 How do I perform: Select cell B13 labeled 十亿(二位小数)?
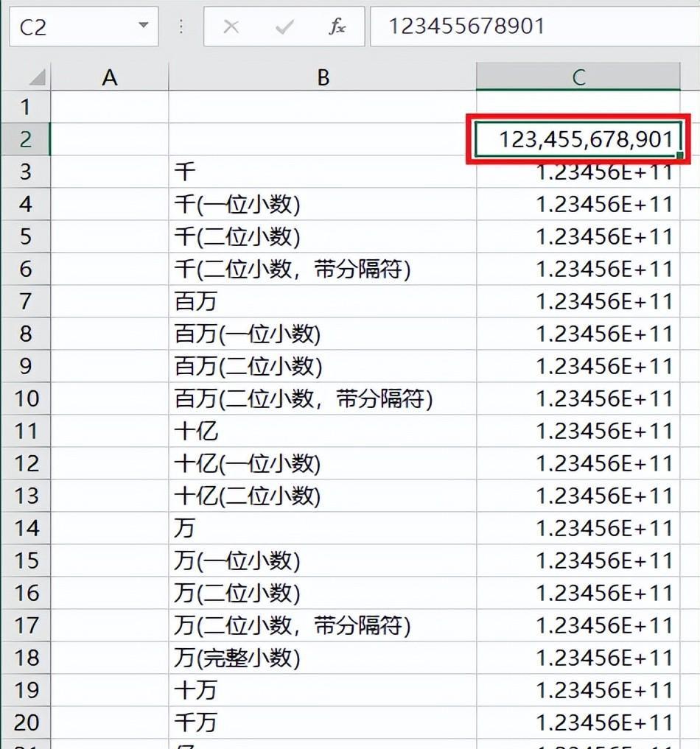pyautogui.click(x=323, y=496)
